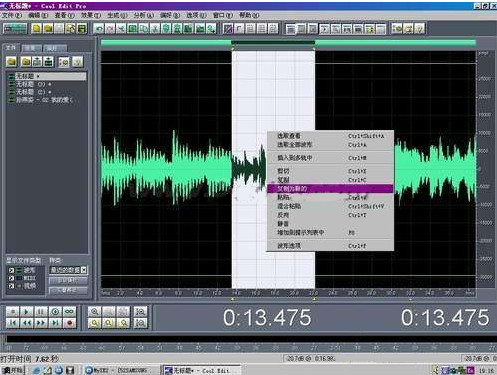Toggle the 视频 video file type checkbox

[11, 286]
